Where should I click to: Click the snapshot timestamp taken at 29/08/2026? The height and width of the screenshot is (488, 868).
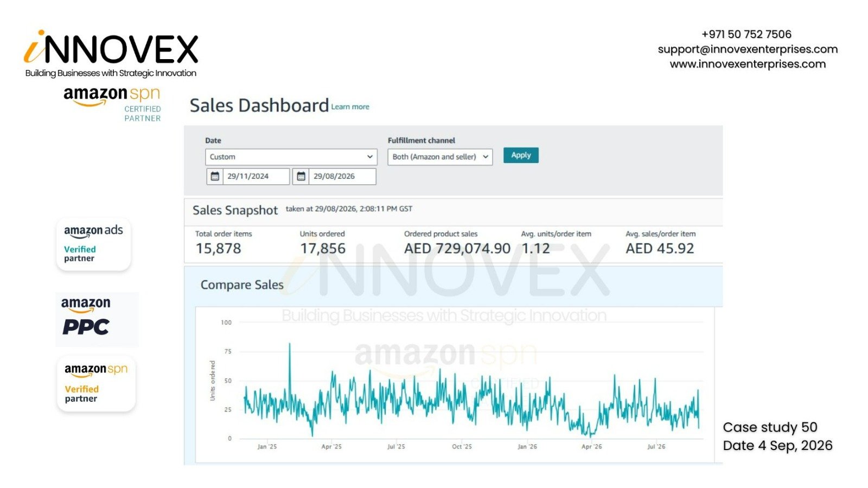pyautogui.click(x=349, y=209)
